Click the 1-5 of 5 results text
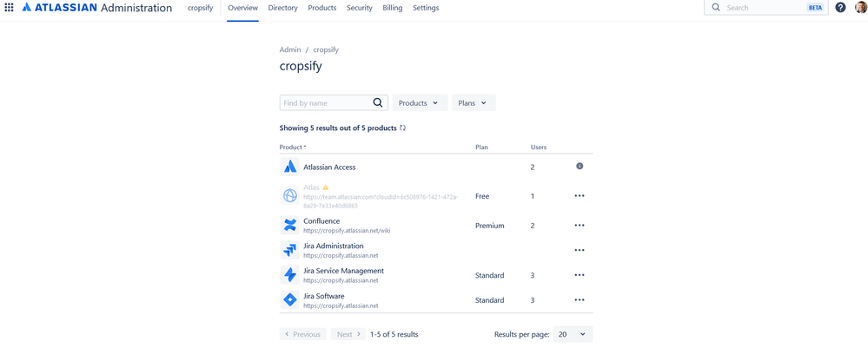 coord(394,334)
